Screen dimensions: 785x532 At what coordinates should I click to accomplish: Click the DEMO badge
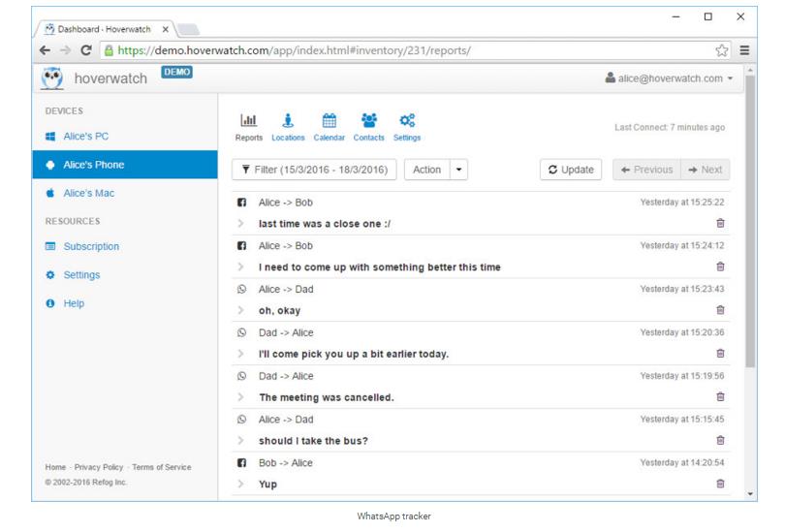(176, 72)
